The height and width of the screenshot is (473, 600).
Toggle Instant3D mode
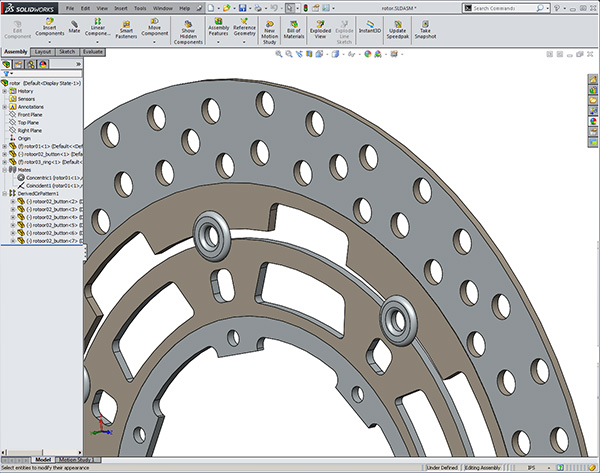pyautogui.click(x=370, y=27)
